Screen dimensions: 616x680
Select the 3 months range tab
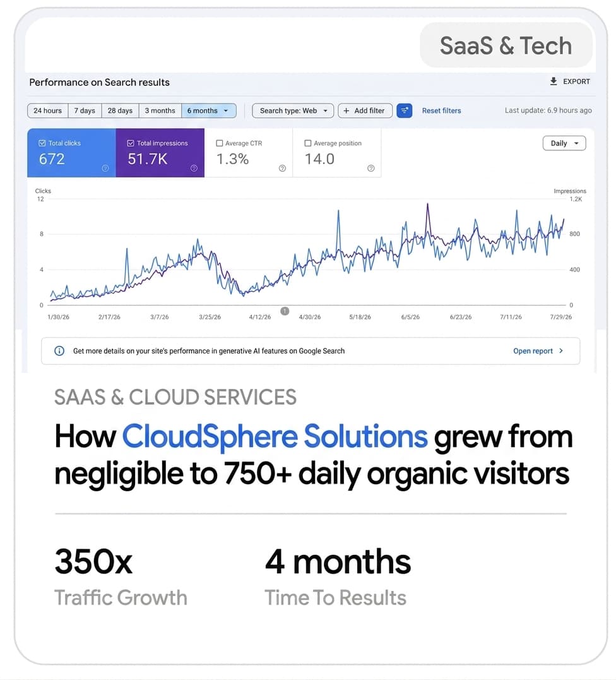tap(160, 110)
